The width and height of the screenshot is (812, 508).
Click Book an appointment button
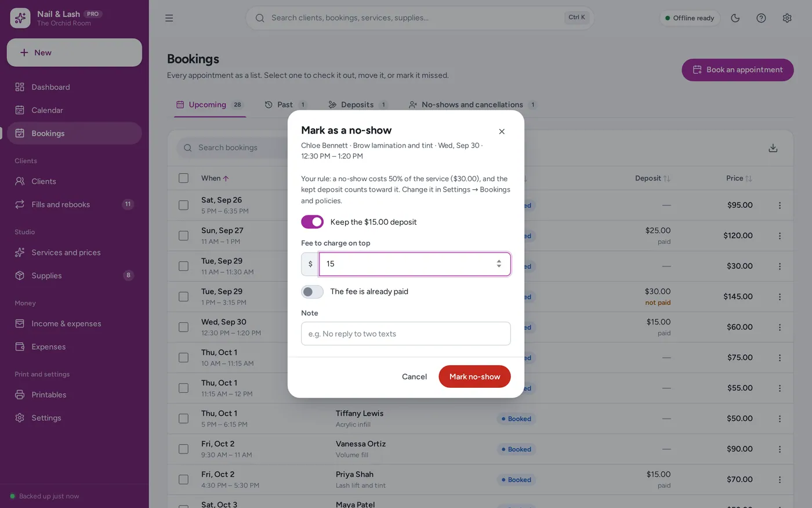click(x=738, y=70)
